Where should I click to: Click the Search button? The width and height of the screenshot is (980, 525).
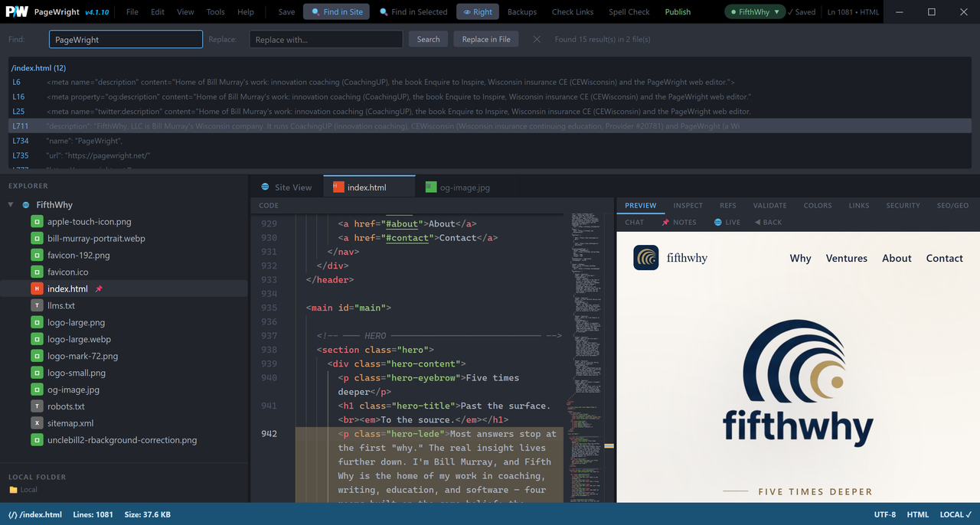pos(429,39)
